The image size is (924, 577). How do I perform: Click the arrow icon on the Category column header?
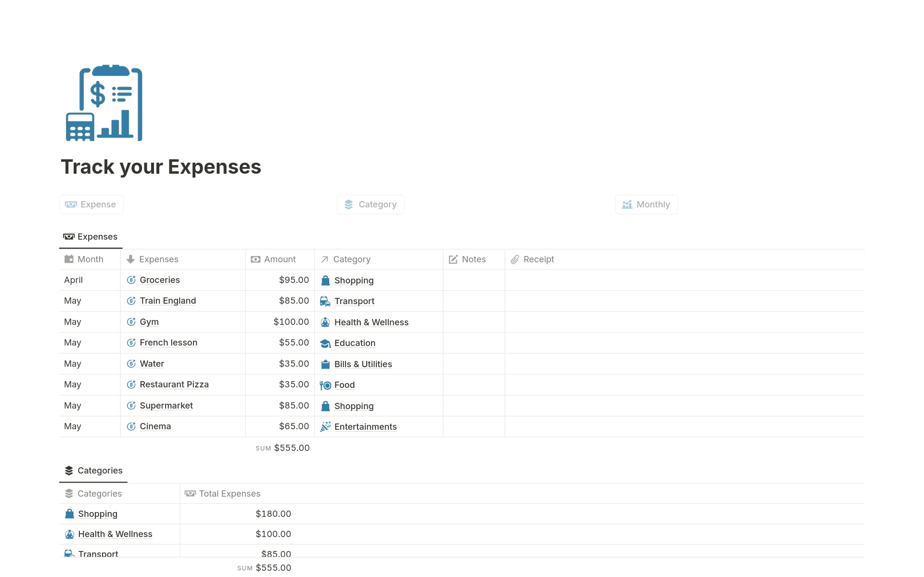324,259
